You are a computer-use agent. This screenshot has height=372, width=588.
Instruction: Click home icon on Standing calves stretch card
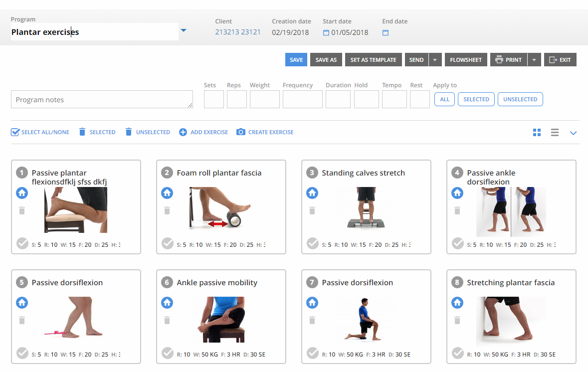point(312,193)
